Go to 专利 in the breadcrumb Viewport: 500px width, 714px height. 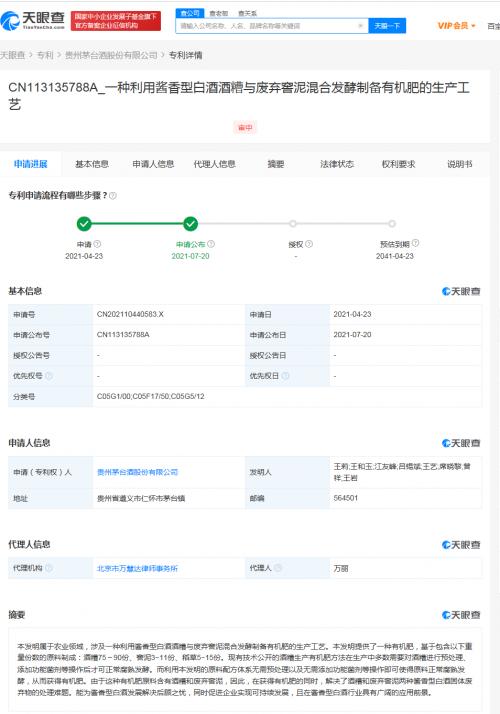45,55
